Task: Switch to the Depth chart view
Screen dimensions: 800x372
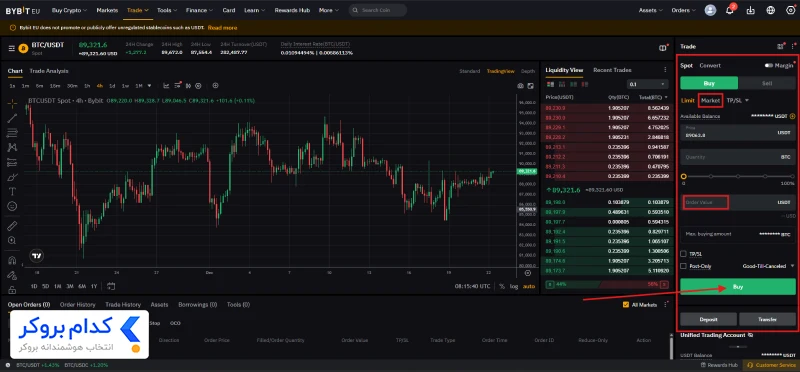Action: (528, 71)
